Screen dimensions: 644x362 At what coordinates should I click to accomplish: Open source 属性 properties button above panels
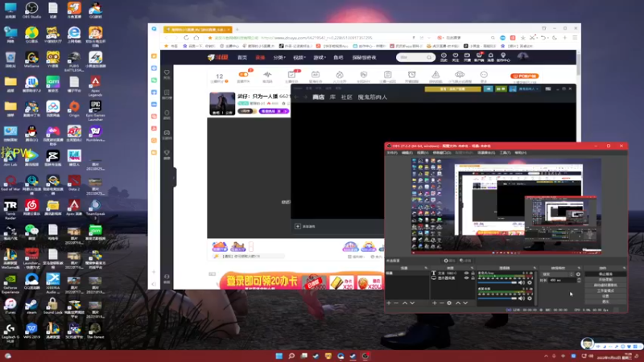click(x=450, y=261)
